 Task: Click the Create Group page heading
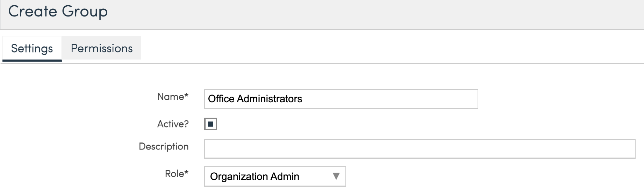coord(58,12)
